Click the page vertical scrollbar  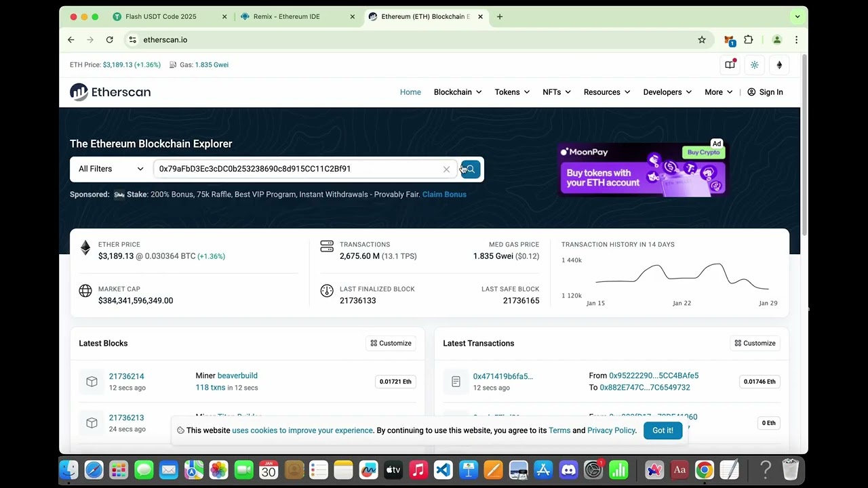pyautogui.click(x=804, y=145)
